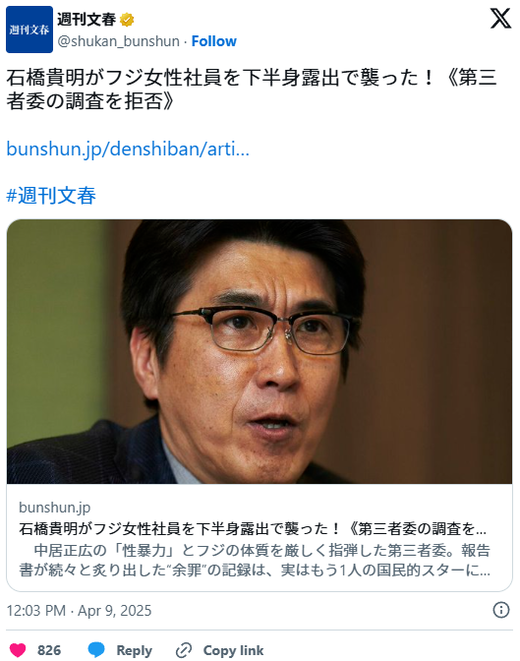Open the X logo icon
Viewport: 520px width, 661px height.
501,19
